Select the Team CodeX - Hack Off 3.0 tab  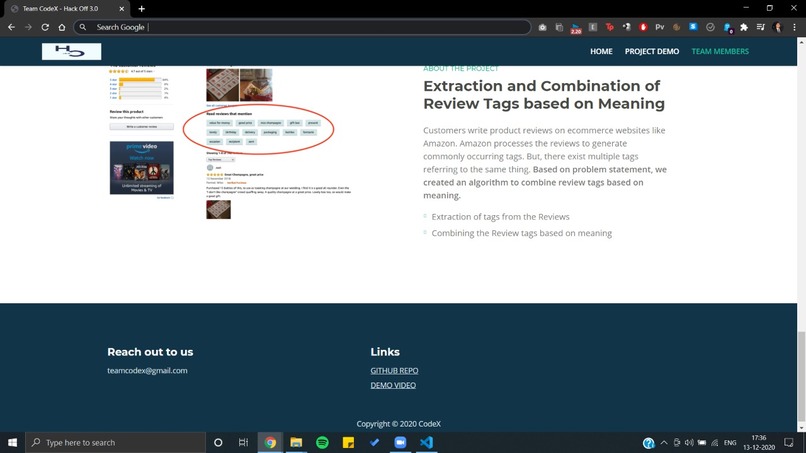pyautogui.click(x=67, y=9)
